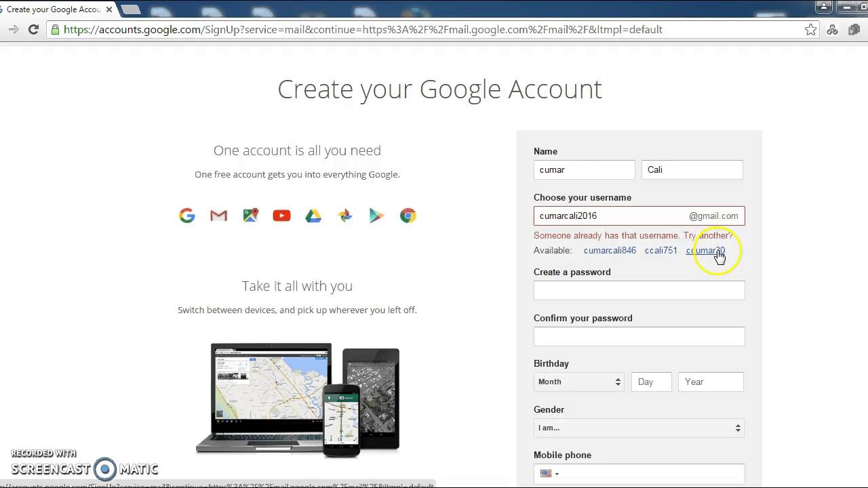Click the last name field containing 'Cali'
Screen dimensions: 868x488
pyautogui.click(x=692, y=169)
